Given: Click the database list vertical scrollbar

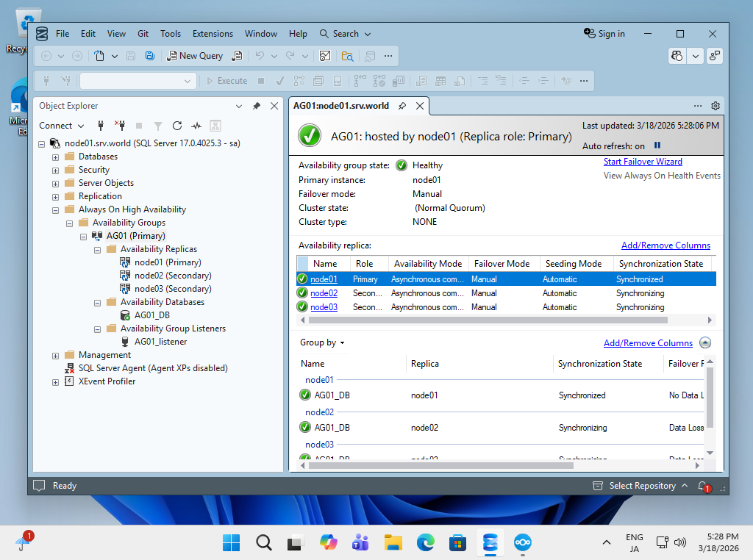Looking at the screenshot, I should coord(710,398).
